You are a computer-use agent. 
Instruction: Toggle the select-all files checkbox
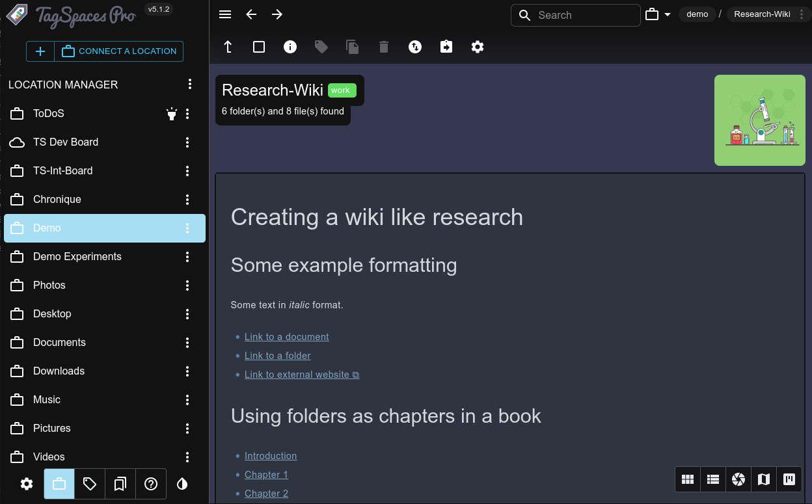259,47
